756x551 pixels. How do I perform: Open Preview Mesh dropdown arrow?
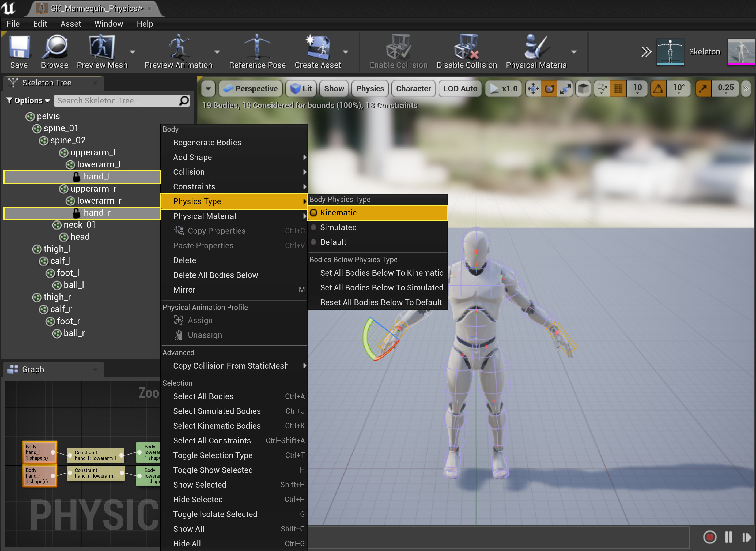click(x=132, y=52)
